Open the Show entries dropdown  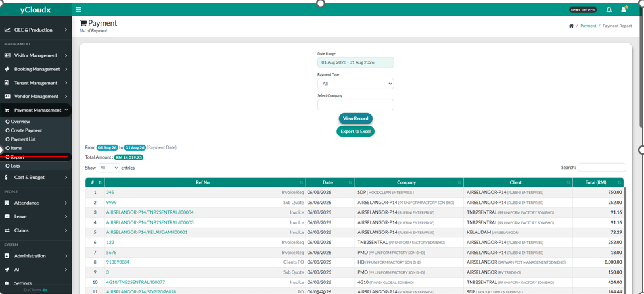coord(108,168)
